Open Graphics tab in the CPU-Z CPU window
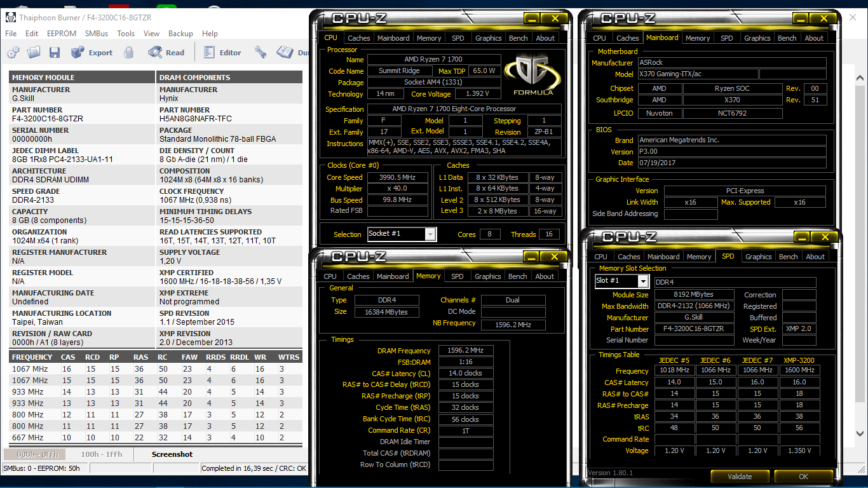The height and width of the screenshot is (488, 868). 488,38
